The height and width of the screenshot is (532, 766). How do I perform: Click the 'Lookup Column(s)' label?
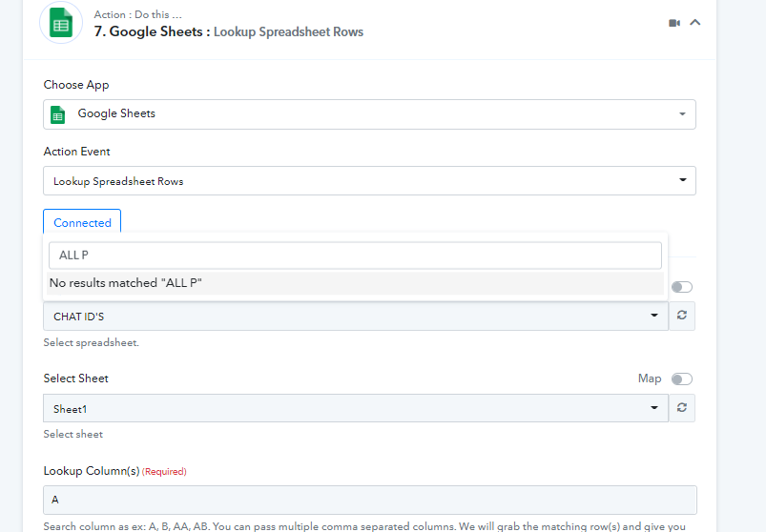(x=92, y=471)
